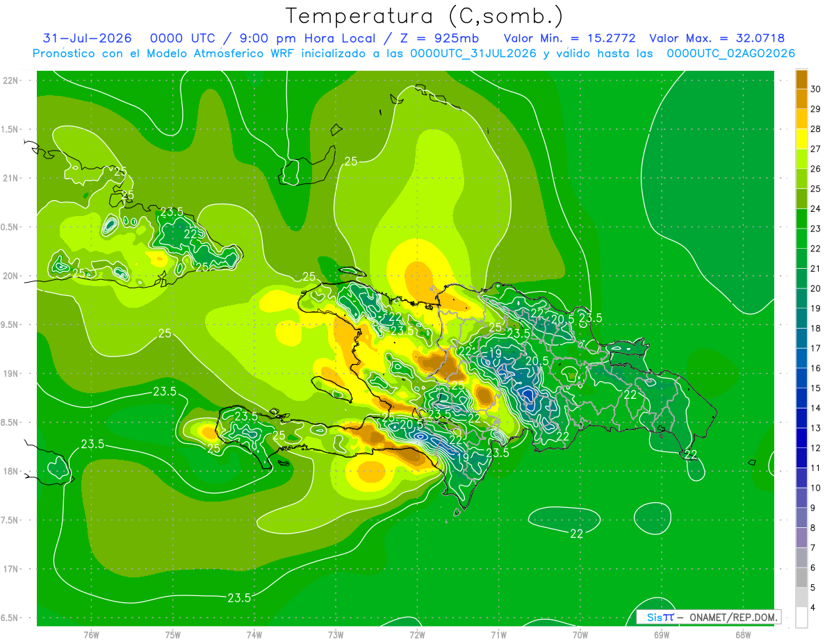The image size is (834, 644).
Task: Click the '69W' longitude axis label
Action: coord(661,635)
